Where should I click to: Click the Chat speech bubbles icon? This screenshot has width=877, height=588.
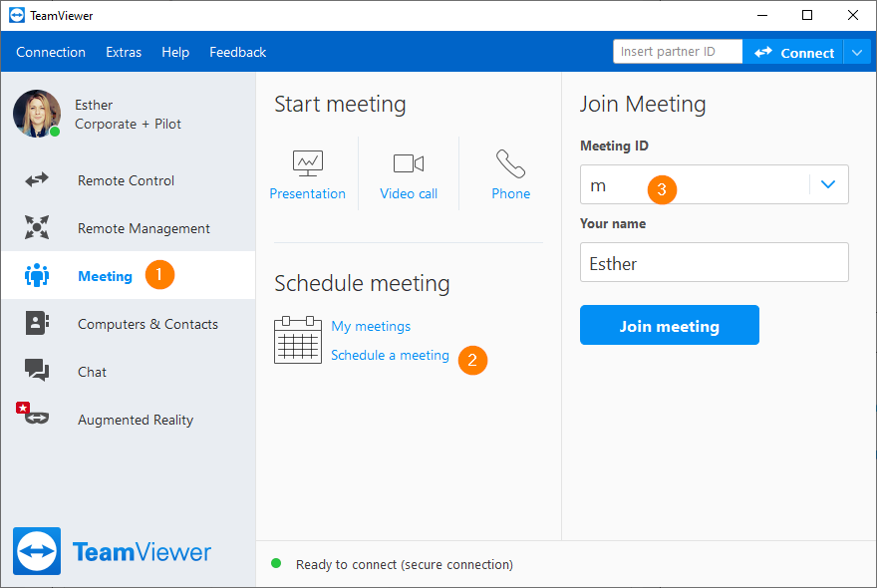coord(37,371)
